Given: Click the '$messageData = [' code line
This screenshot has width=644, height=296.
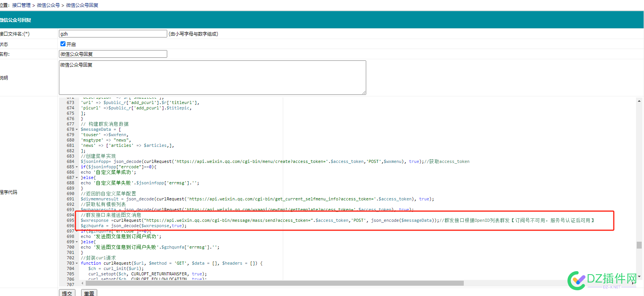Looking at the screenshot, I should click(101, 129).
